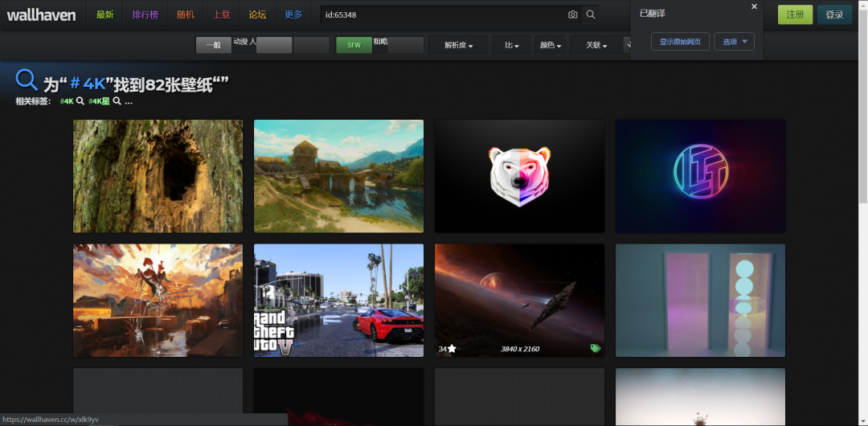
Task: Open the 选项 dropdown in the translate popup
Action: click(734, 42)
